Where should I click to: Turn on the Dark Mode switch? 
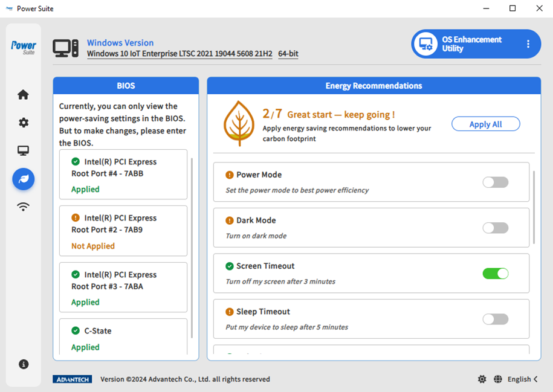point(495,228)
